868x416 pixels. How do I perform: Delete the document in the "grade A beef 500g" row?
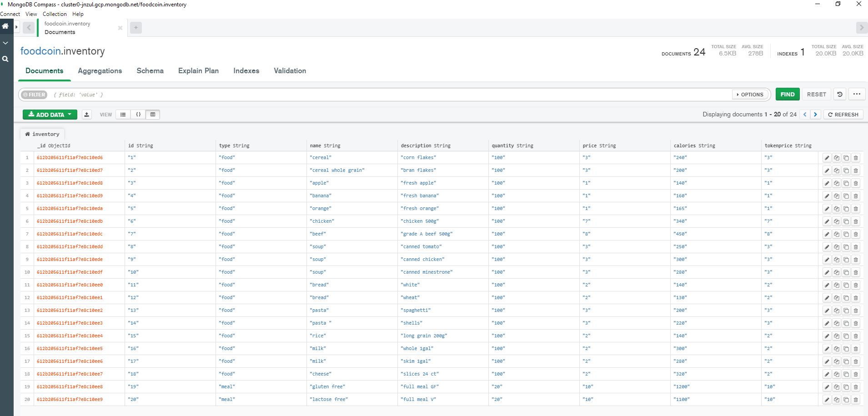coord(856,234)
